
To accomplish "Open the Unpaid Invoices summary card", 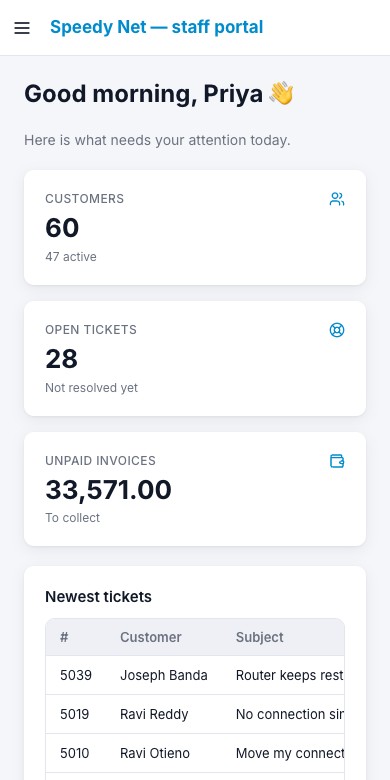I will [195, 489].
